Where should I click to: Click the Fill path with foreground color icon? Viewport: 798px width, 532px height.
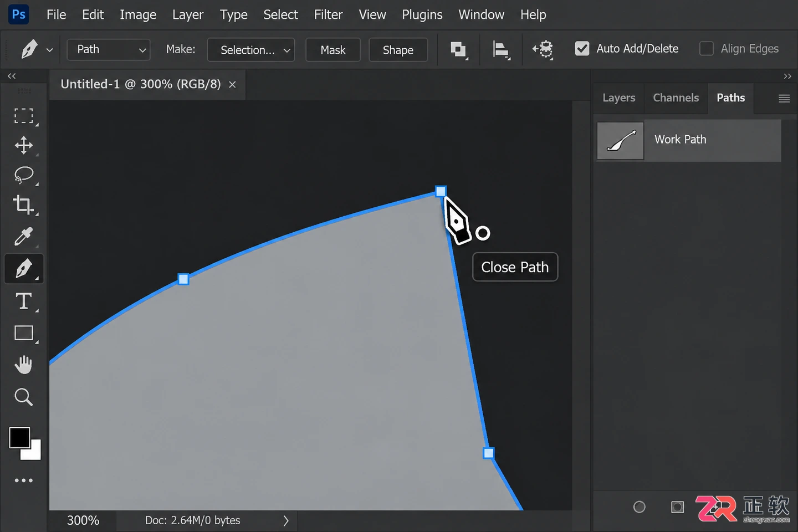tap(639, 507)
